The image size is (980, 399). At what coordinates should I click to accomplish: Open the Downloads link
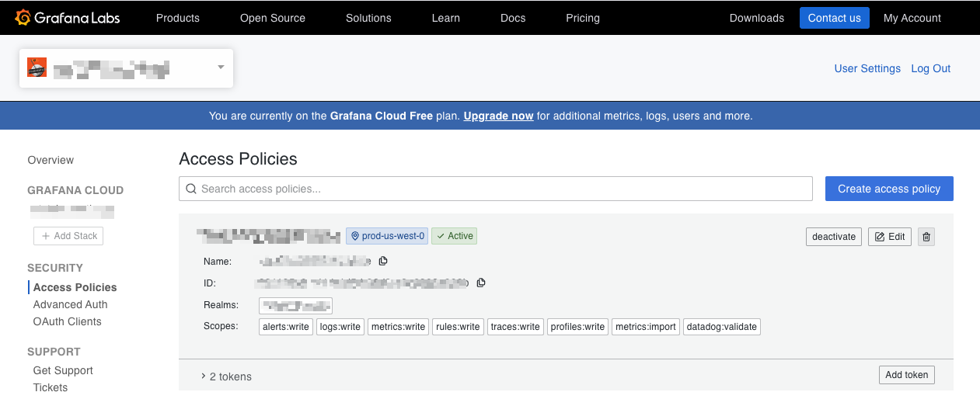click(x=757, y=18)
